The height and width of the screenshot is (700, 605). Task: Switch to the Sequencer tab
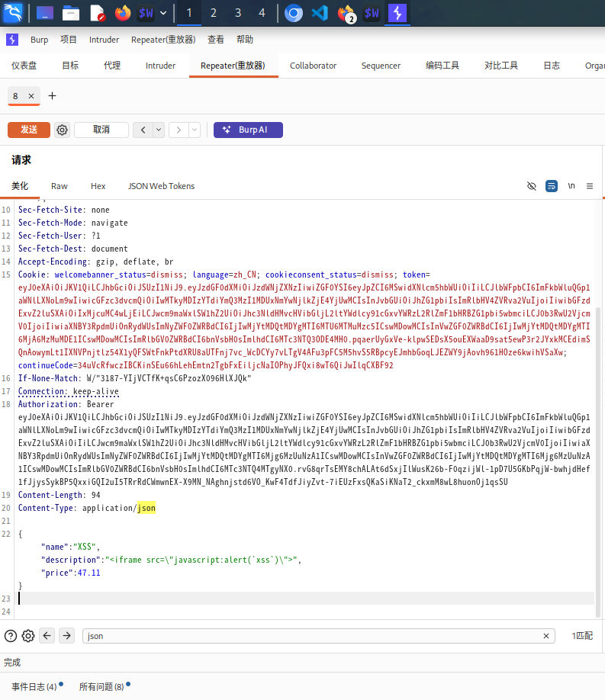coord(381,66)
